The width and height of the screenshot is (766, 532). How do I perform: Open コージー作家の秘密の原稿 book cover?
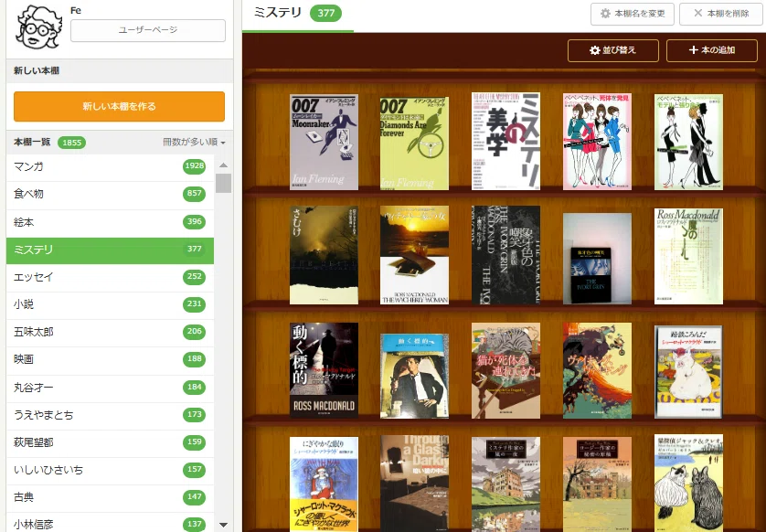point(597,484)
